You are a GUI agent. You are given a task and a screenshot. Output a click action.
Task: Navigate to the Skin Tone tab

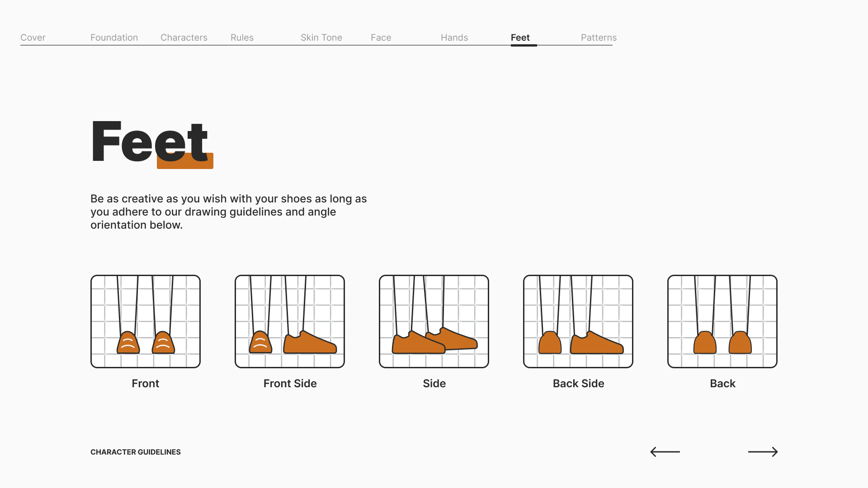click(321, 38)
